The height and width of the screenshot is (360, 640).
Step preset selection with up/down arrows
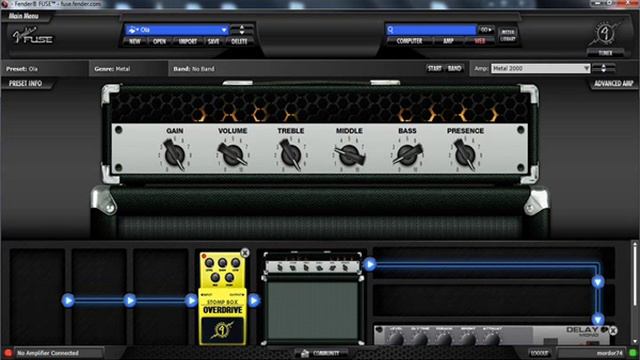(242, 30)
